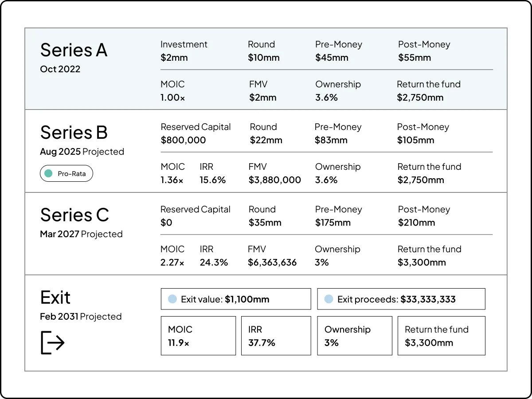
Task: Click the blue dot beside Exit value
Action: pyautogui.click(x=172, y=299)
